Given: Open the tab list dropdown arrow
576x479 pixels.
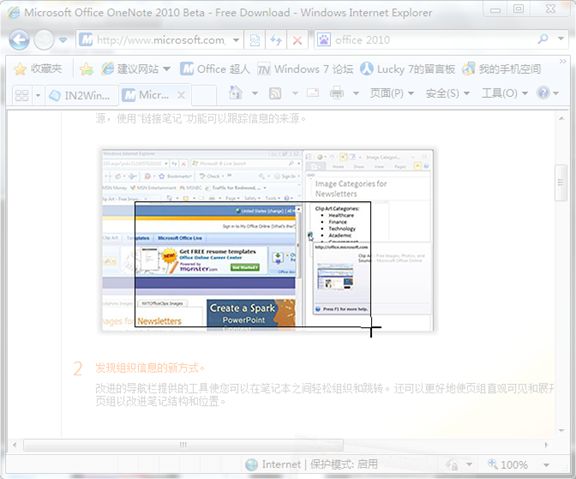Looking at the screenshot, I should [x=38, y=96].
